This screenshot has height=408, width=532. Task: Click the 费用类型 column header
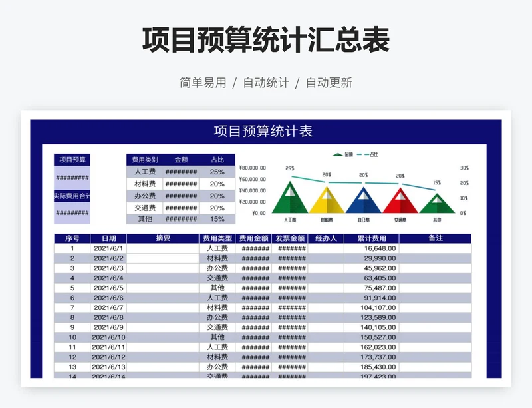pos(217,238)
